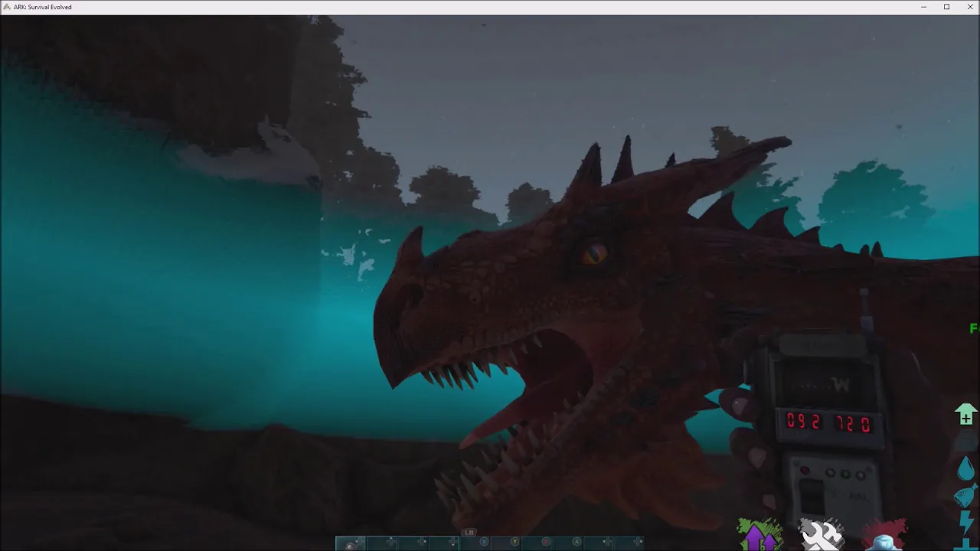Click the green level-up arrow icon
Screen dimensions: 980x551
coord(966,414)
